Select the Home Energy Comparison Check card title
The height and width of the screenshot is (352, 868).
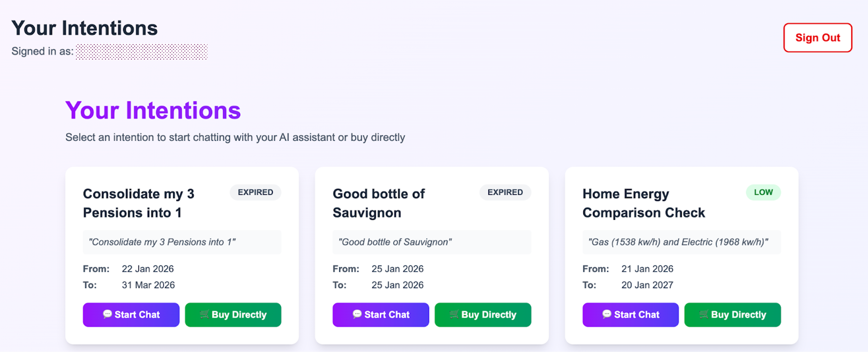643,203
